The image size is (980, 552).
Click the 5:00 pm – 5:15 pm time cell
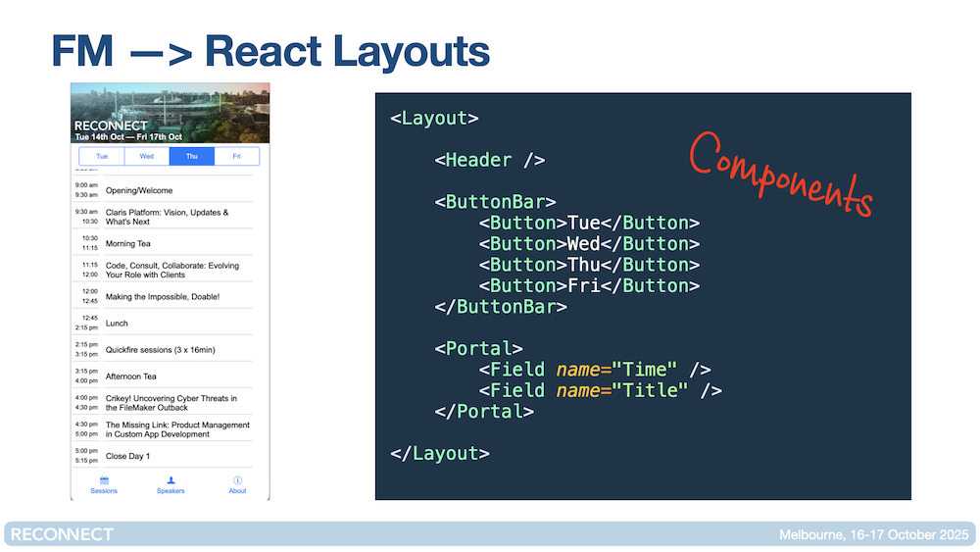(87, 456)
